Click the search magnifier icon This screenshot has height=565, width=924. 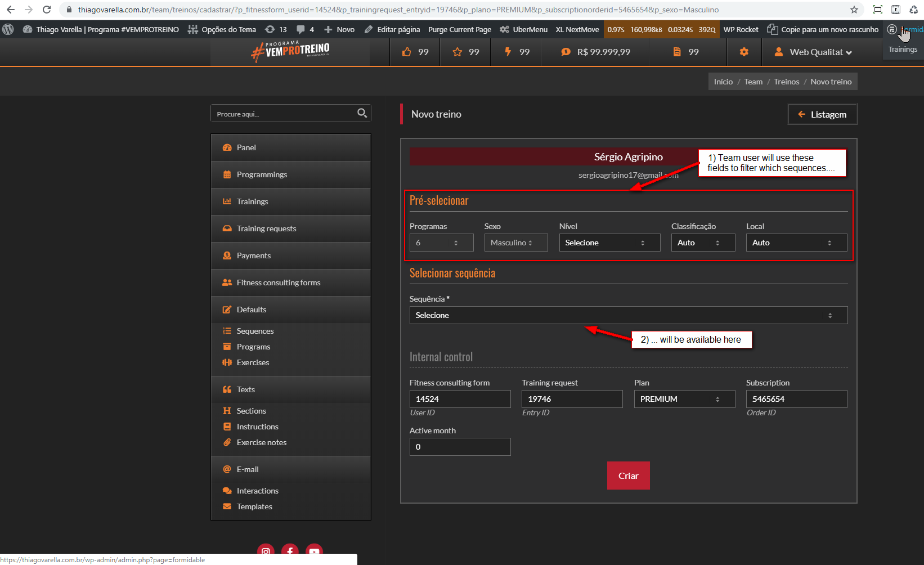362,113
